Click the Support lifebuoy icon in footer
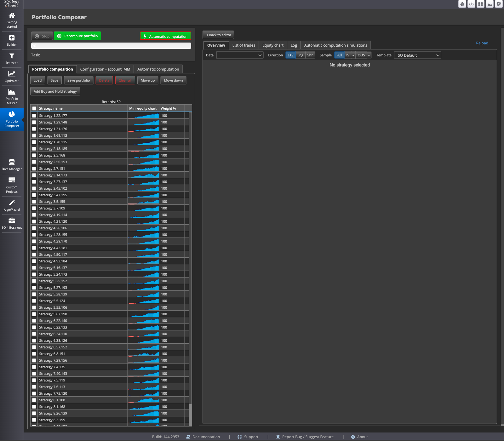Viewport: 504px width, 441px height. pos(240,437)
